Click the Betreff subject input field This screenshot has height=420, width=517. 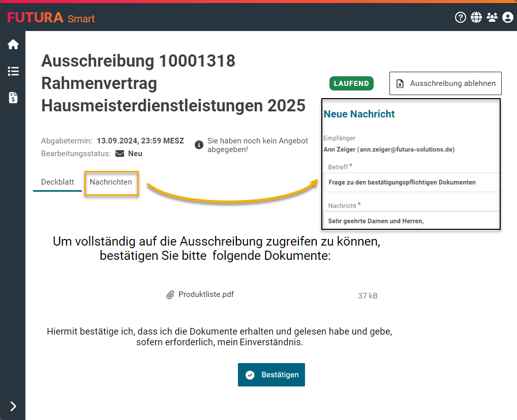(411, 182)
